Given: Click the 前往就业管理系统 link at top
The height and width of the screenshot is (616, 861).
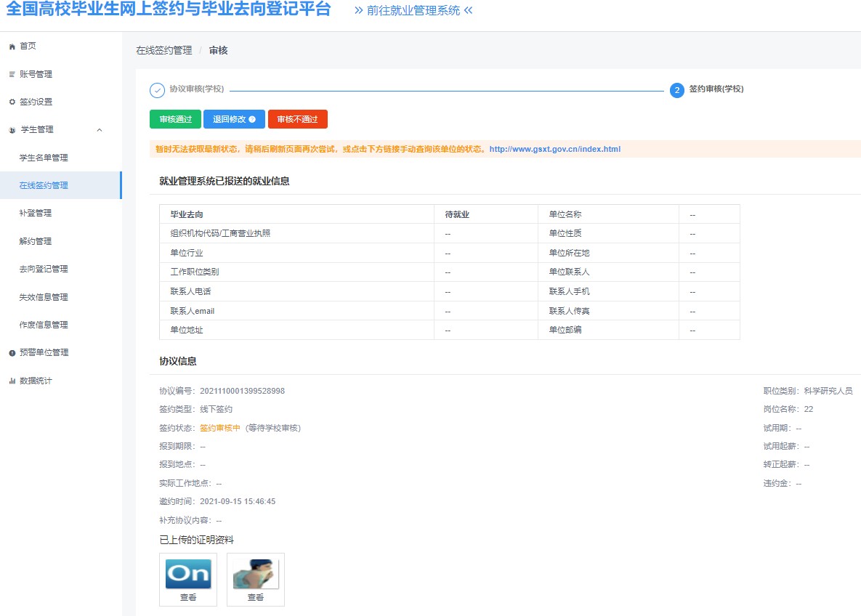Looking at the screenshot, I should point(413,10).
